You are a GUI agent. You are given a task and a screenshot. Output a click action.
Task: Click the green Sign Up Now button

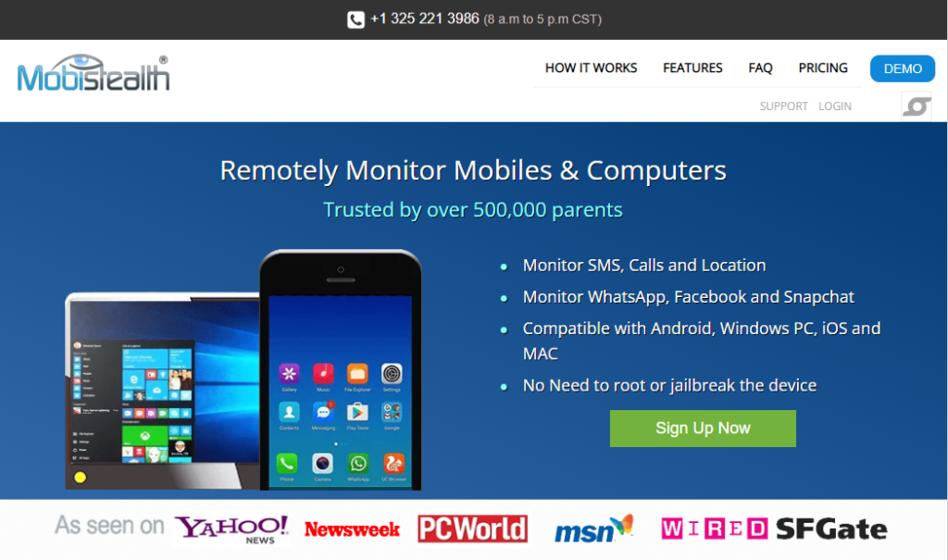pyautogui.click(x=703, y=429)
